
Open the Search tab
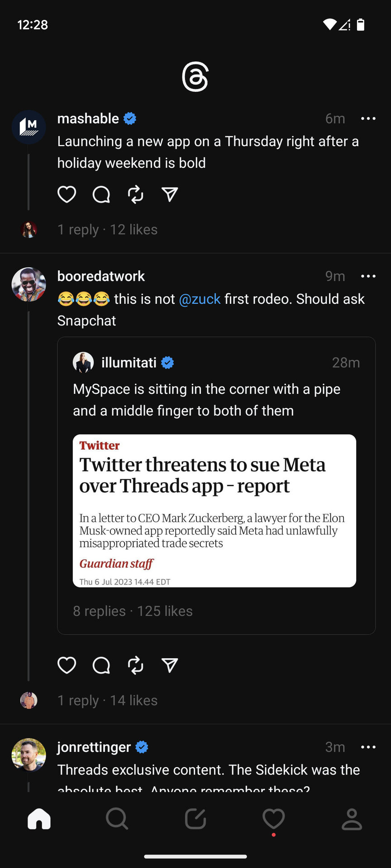click(117, 819)
